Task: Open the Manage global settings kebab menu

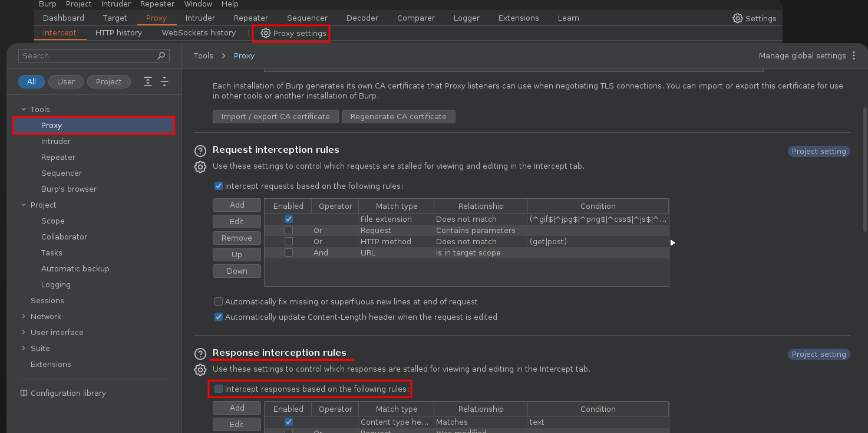Action: coord(853,56)
